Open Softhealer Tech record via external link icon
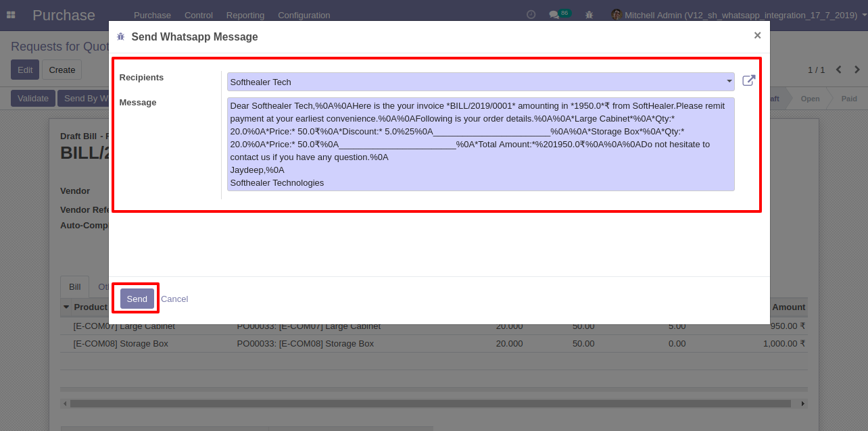Image resolution: width=868 pixels, height=431 pixels. point(748,81)
